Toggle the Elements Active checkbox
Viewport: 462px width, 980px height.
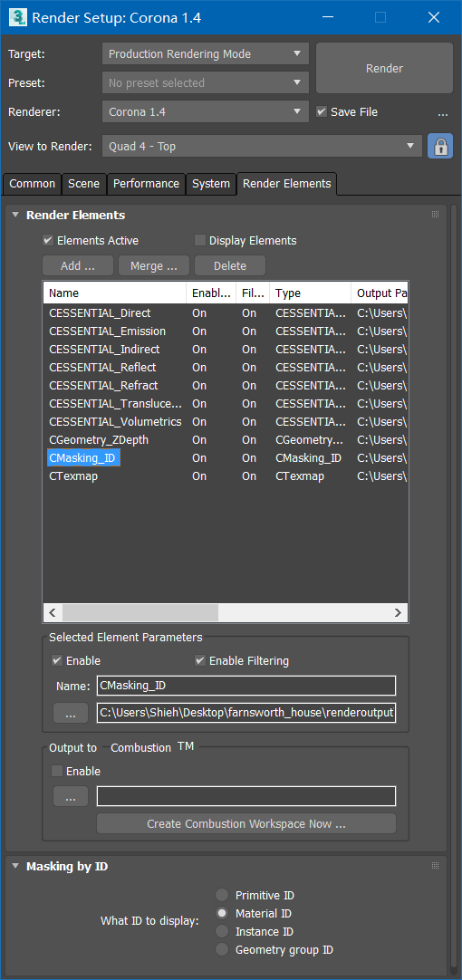(x=47, y=240)
